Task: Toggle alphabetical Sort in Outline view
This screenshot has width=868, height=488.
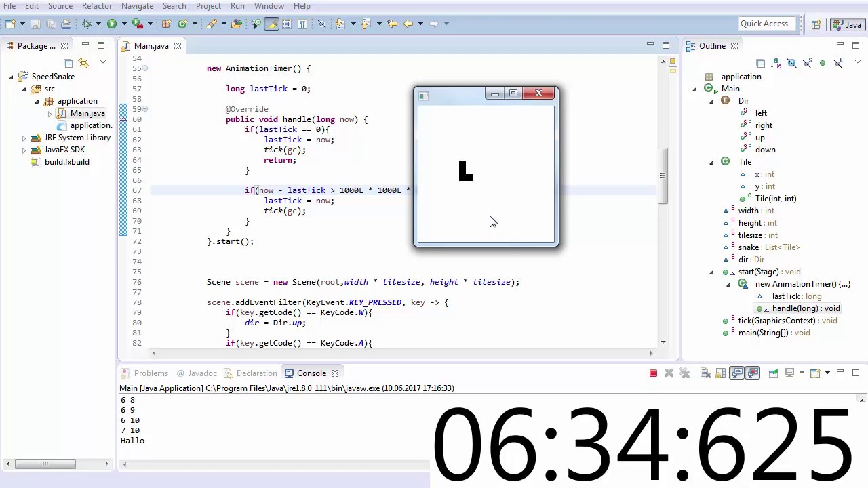Action: 776,63
